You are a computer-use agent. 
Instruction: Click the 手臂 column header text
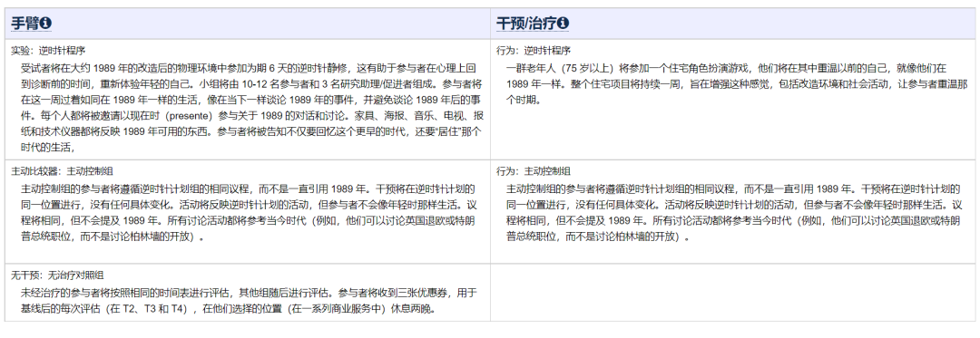pyautogui.click(x=25, y=24)
